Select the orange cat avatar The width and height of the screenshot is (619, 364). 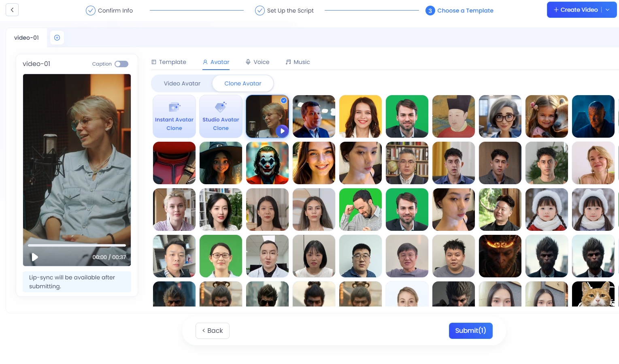pos(593,294)
